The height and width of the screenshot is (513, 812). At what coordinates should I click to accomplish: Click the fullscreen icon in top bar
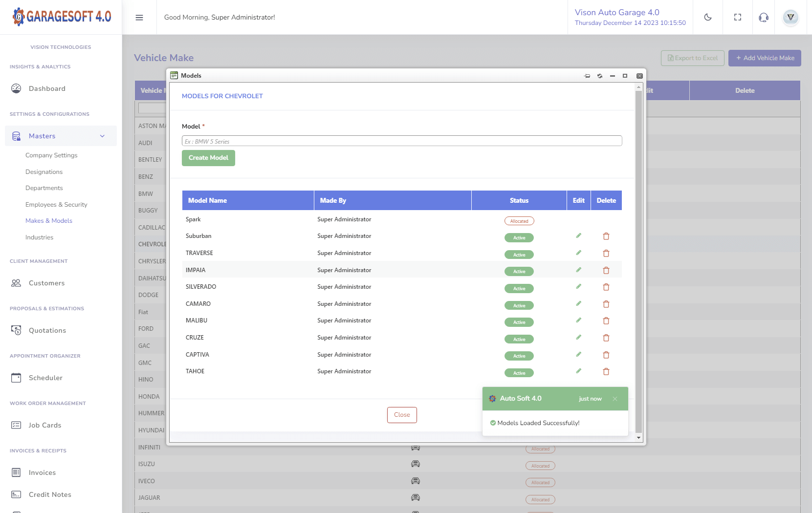tap(738, 17)
